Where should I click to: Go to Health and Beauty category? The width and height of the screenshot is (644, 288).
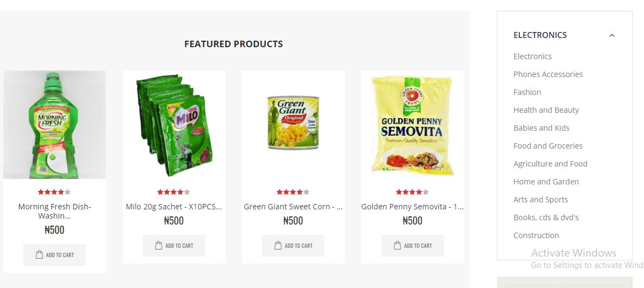pyautogui.click(x=546, y=110)
